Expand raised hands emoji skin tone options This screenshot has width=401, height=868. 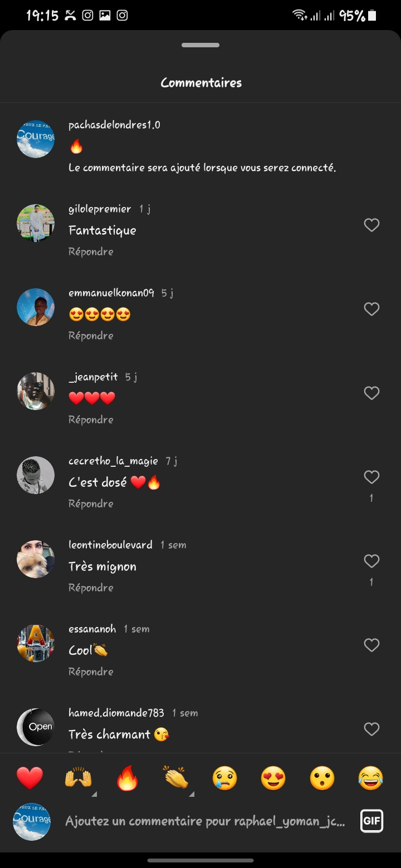[94, 794]
